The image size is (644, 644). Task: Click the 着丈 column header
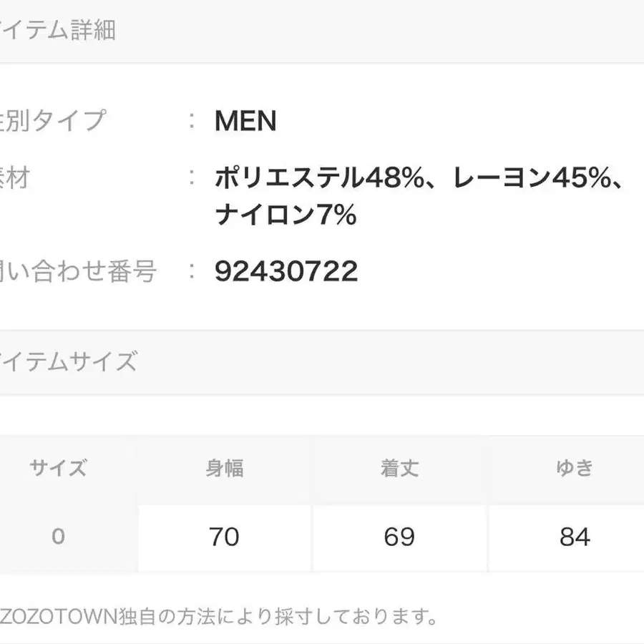399,469
